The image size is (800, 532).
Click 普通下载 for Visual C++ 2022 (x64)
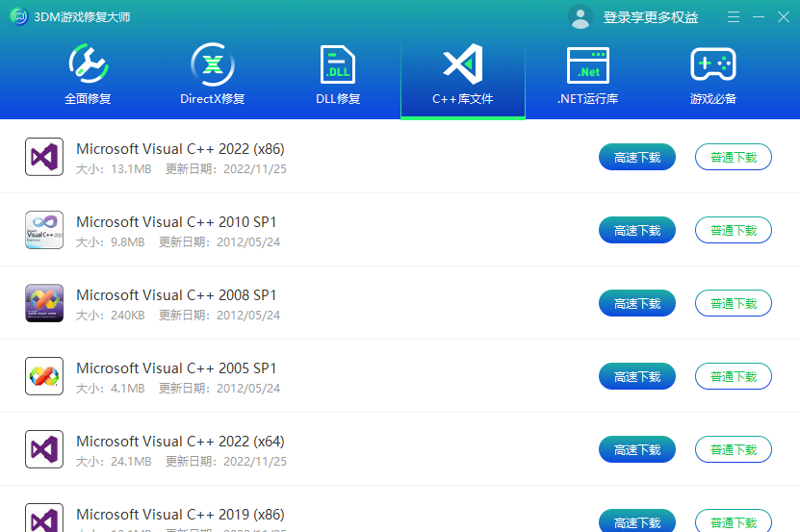click(734, 449)
